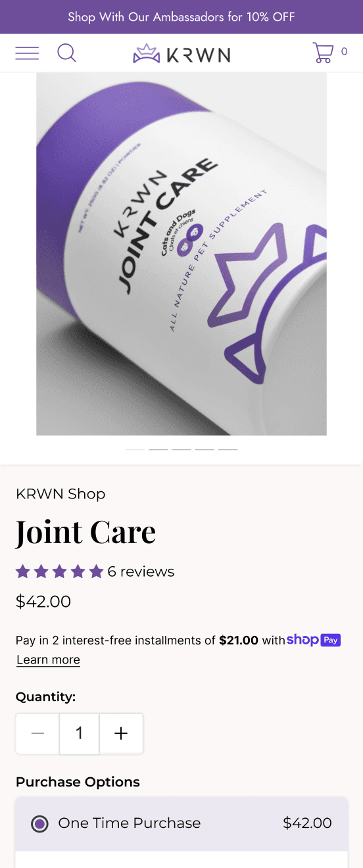This screenshot has width=363, height=868.
Task: Select the fourth image carousel indicator
Action: 205,449
